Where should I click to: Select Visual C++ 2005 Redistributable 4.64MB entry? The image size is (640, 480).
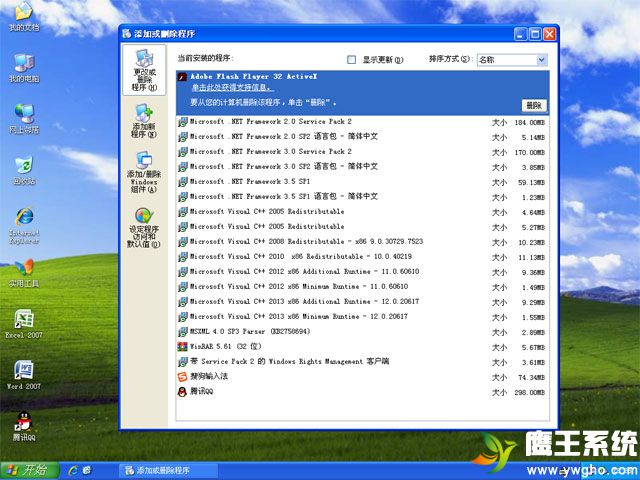(362, 212)
